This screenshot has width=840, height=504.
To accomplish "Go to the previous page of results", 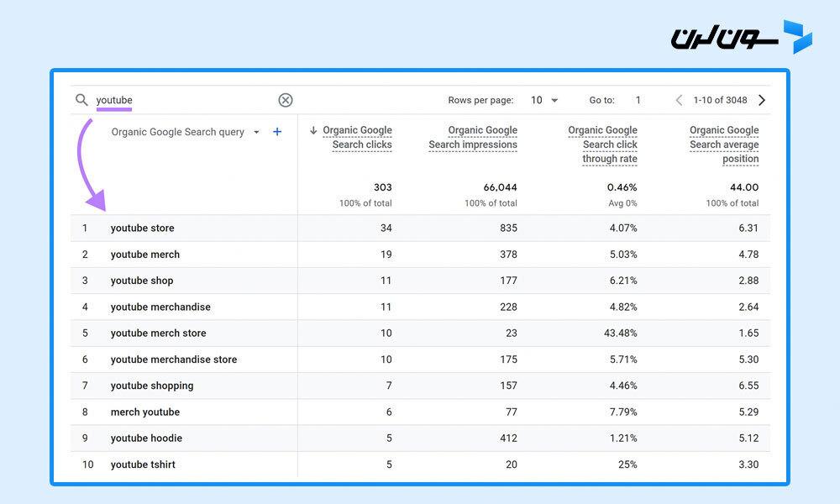I will pos(679,100).
